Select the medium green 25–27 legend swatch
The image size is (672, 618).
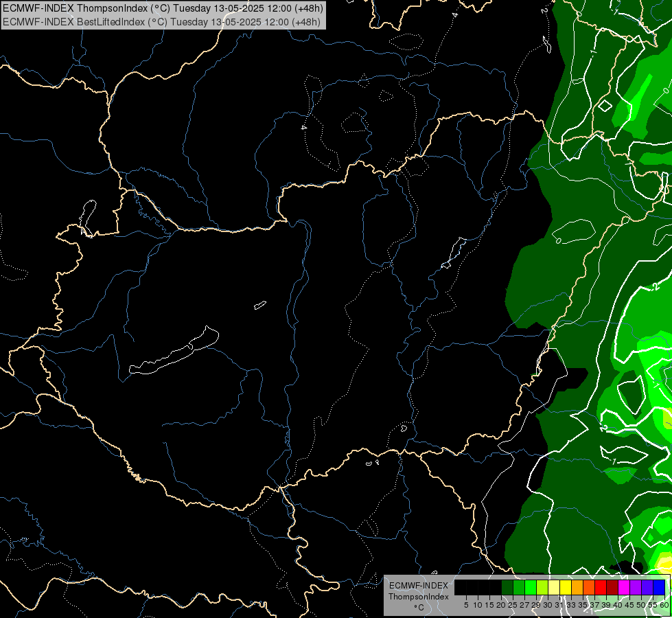click(518, 587)
